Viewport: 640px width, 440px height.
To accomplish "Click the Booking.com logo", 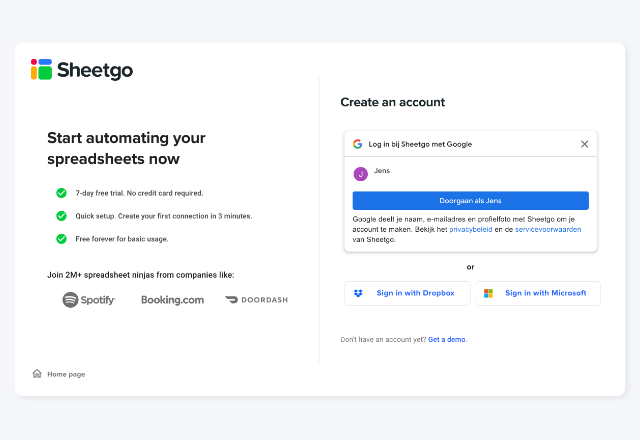I will point(172,300).
